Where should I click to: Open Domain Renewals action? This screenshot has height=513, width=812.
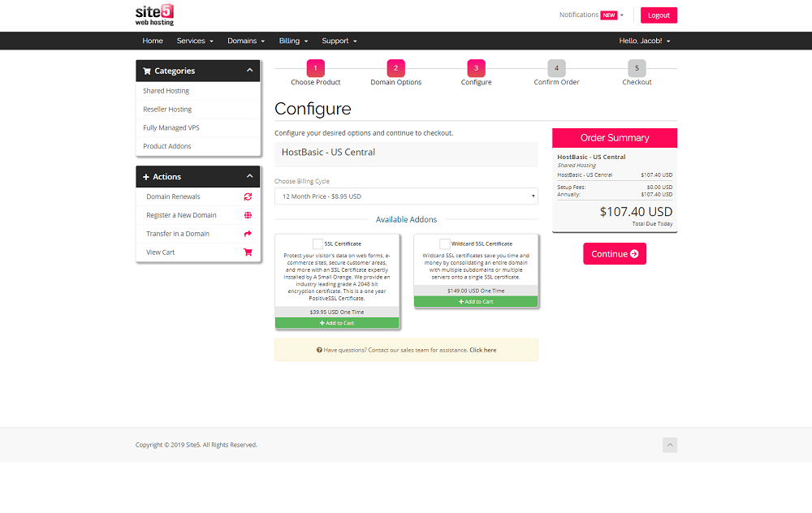tap(198, 196)
